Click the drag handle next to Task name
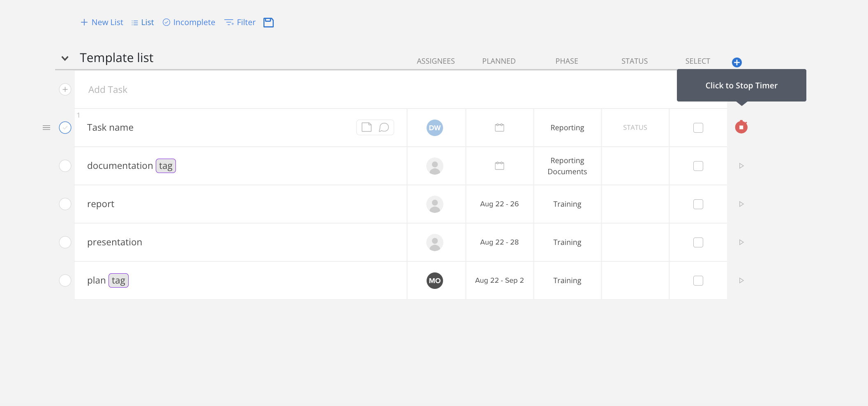Viewport: 868px width, 406px height. click(x=46, y=127)
